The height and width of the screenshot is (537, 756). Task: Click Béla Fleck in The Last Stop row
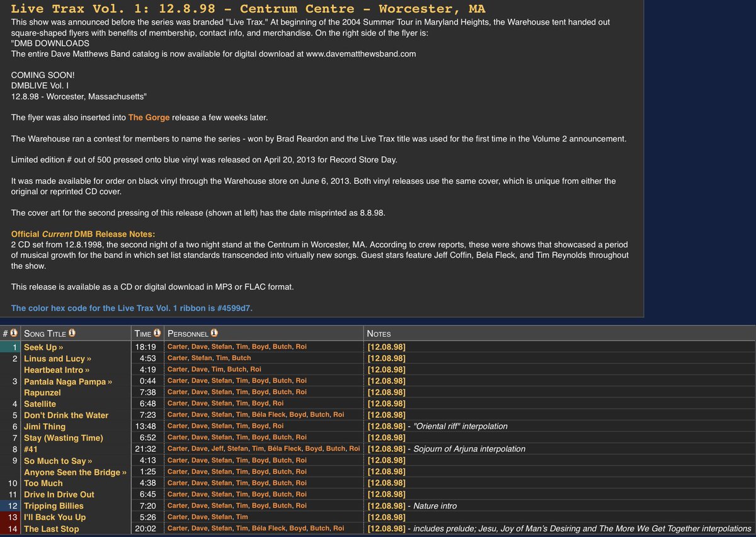[x=270, y=529]
